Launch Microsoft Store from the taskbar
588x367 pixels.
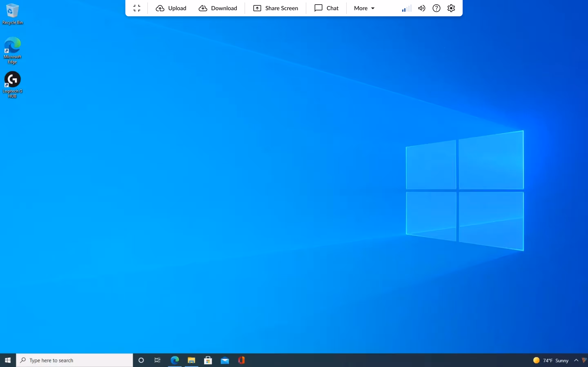coord(208,360)
